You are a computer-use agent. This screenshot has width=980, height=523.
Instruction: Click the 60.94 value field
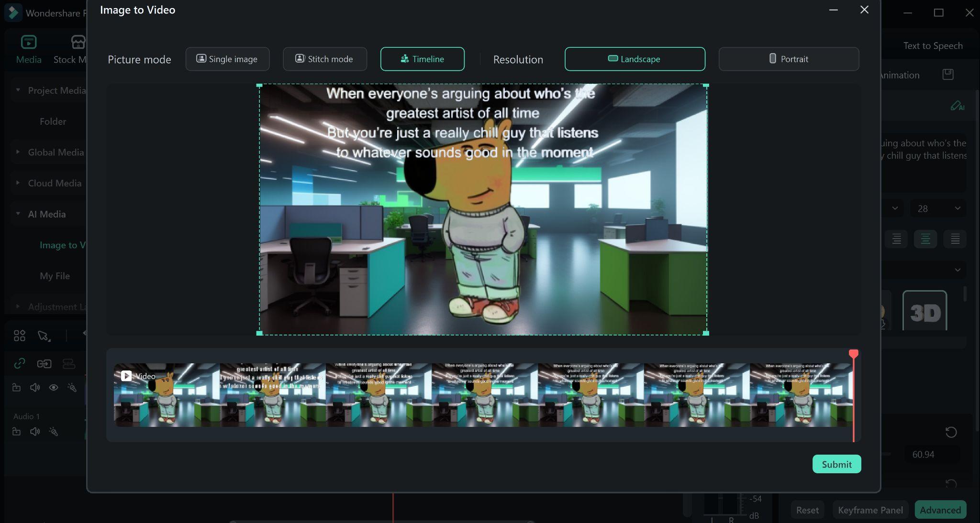pyautogui.click(x=932, y=454)
